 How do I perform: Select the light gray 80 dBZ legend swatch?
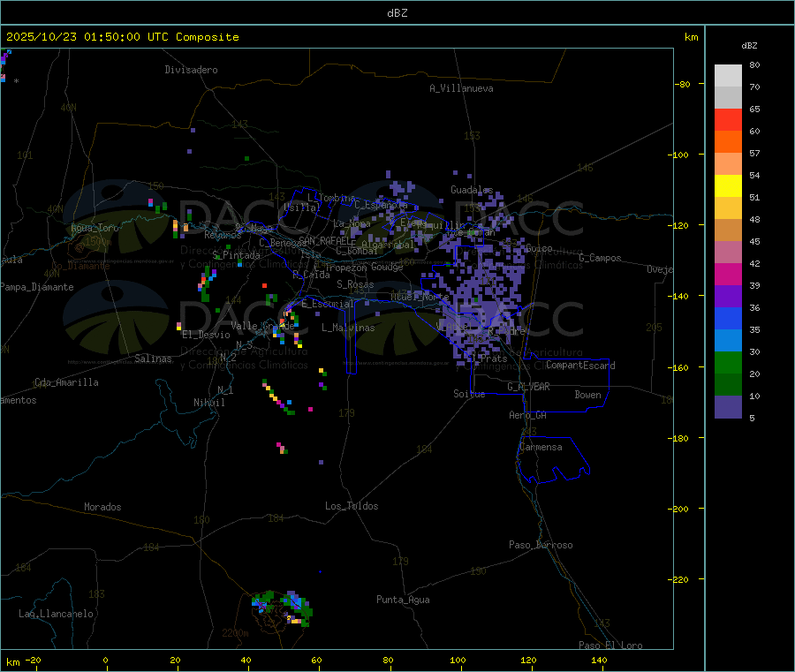point(728,76)
